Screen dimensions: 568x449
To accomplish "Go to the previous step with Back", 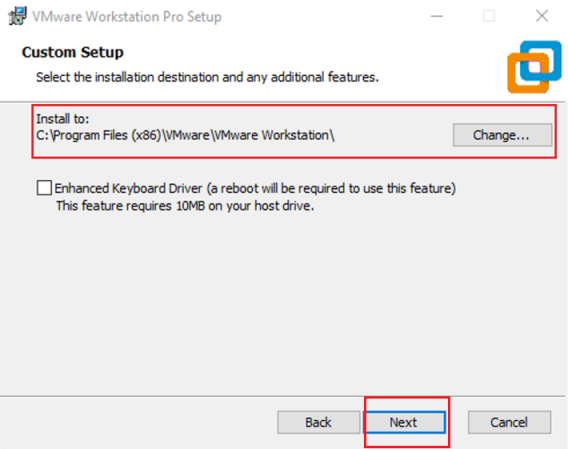I will tap(318, 422).
